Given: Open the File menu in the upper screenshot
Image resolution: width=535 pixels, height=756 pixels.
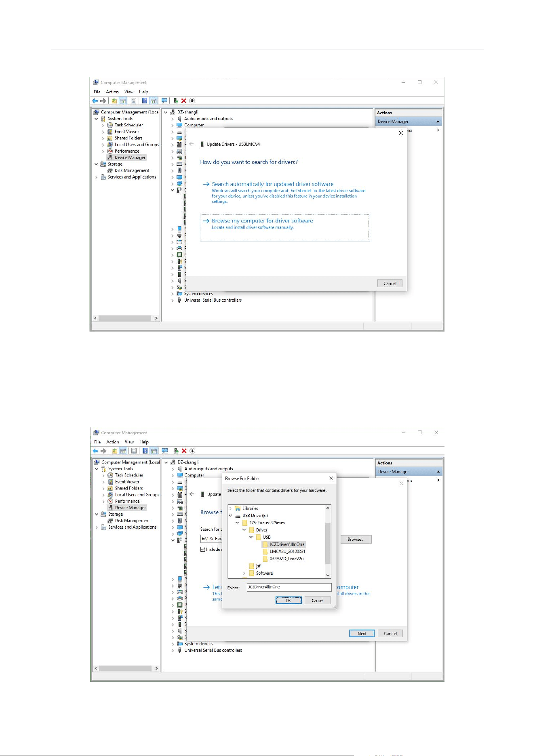Looking at the screenshot, I should click(x=97, y=92).
